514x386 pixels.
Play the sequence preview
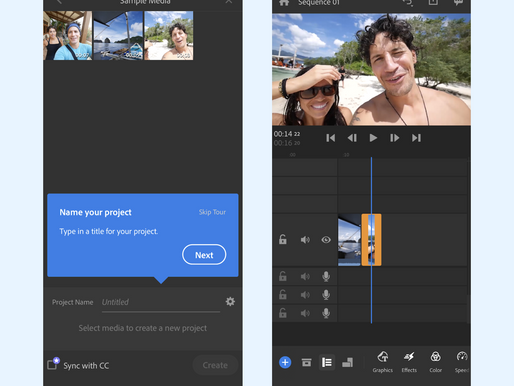pyautogui.click(x=373, y=138)
